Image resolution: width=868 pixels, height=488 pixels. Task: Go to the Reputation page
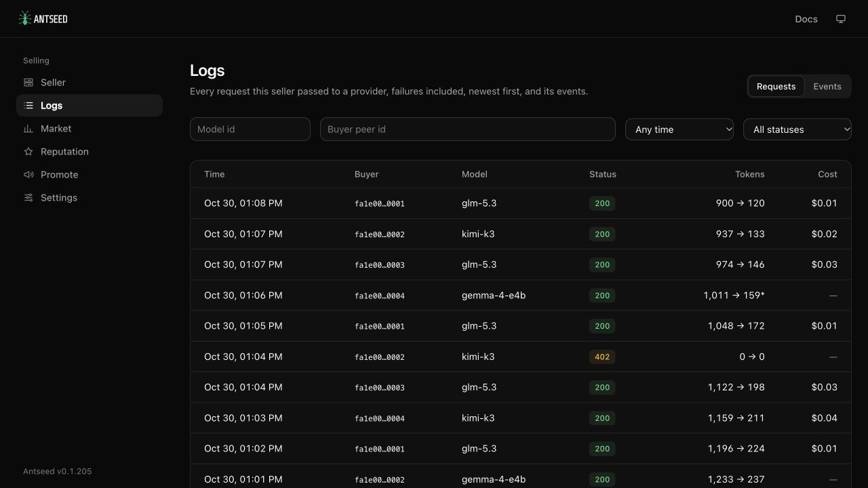[90, 152]
